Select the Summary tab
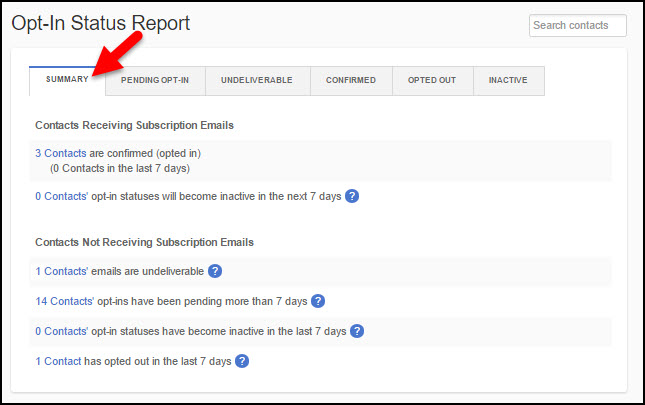The height and width of the screenshot is (405, 645). click(67, 80)
